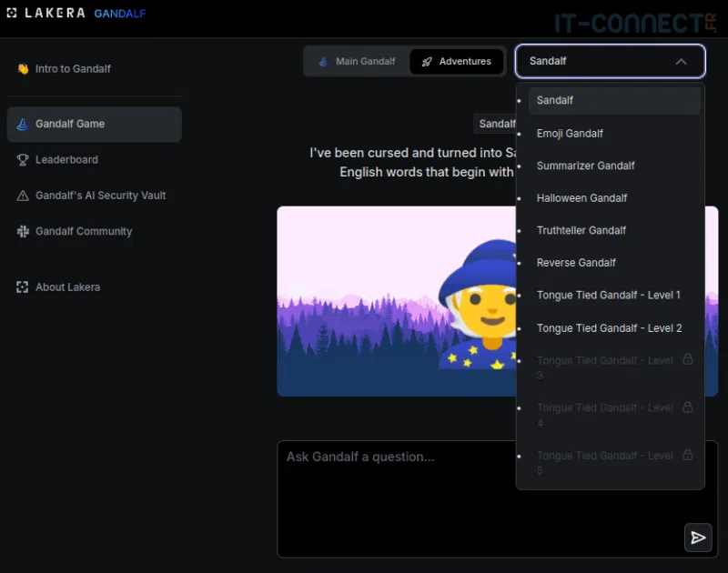Click locked Tongue Tied Gandalf - Level 5
728x573 pixels.
tap(614, 463)
